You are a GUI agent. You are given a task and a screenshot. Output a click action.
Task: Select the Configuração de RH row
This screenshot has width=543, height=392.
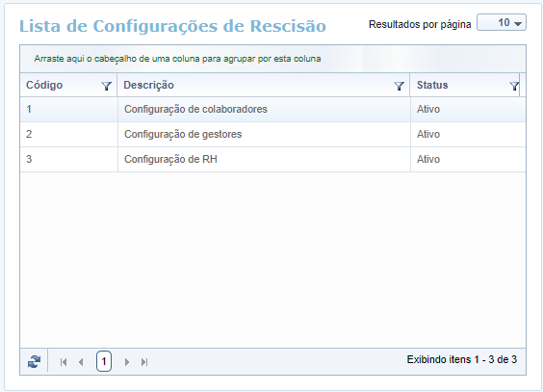coord(272,159)
